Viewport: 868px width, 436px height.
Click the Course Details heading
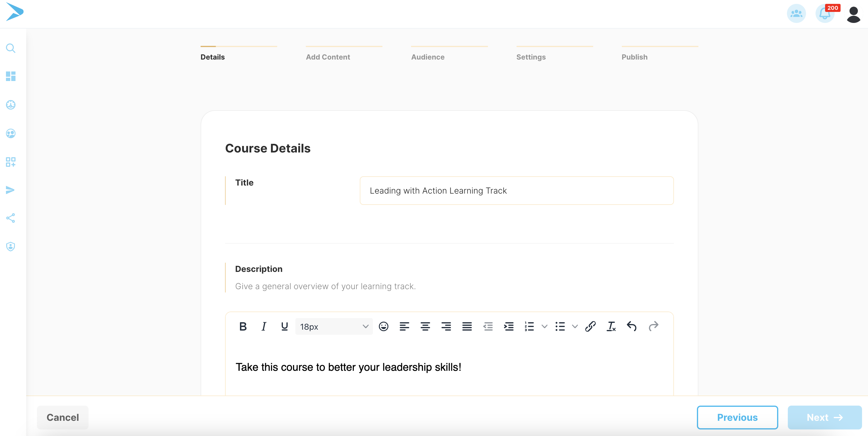[x=268, y=148]
